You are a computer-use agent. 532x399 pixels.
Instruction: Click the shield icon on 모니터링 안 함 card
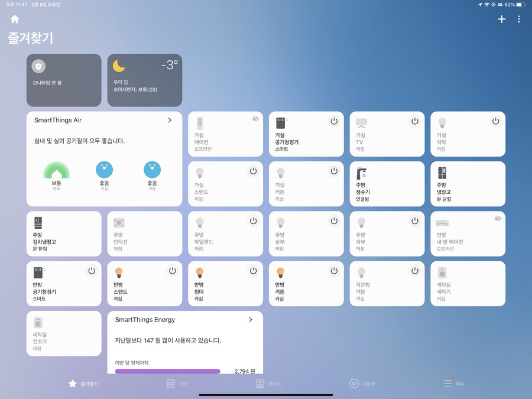point(38,66)
